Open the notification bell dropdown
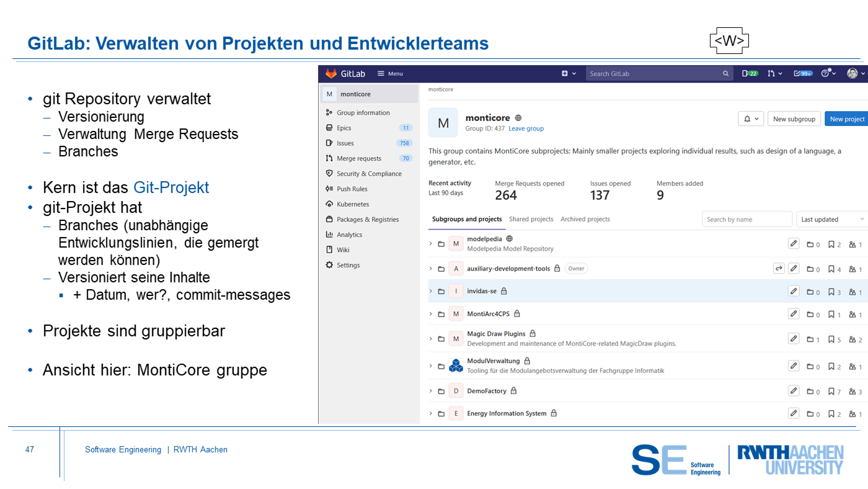 point(750,119)
